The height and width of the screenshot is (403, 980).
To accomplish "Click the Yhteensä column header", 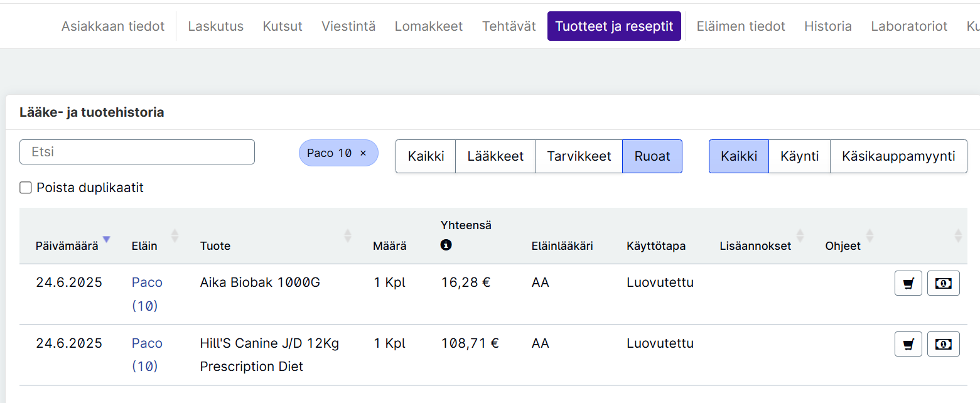I will [x=466, y=225].
